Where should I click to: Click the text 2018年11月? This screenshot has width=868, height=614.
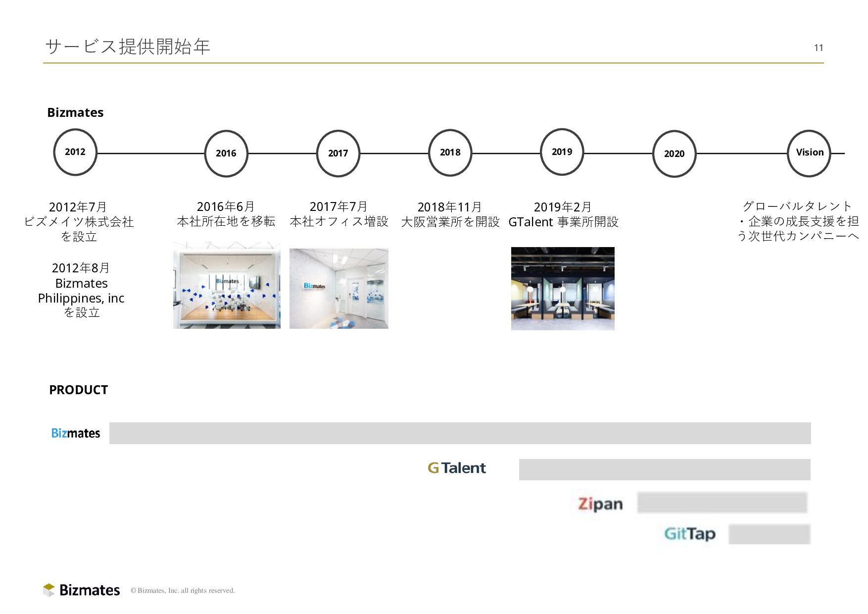click(449, 206)
